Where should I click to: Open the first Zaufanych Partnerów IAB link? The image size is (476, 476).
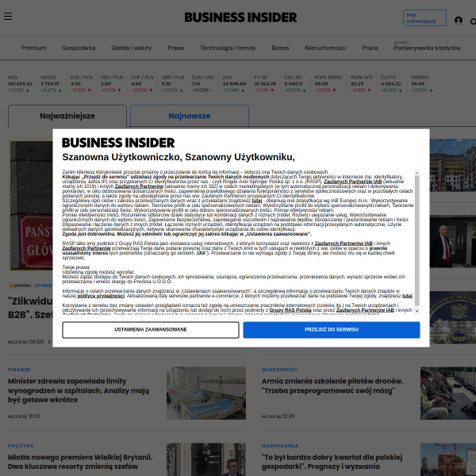tap(352, 182)
